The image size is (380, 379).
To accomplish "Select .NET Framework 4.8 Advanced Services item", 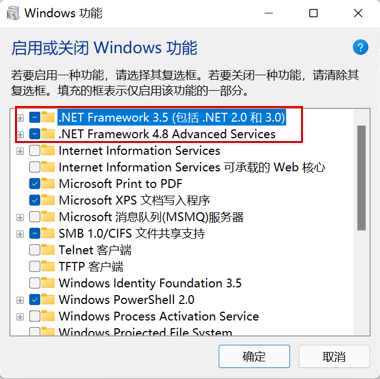I will click(167, 134).
